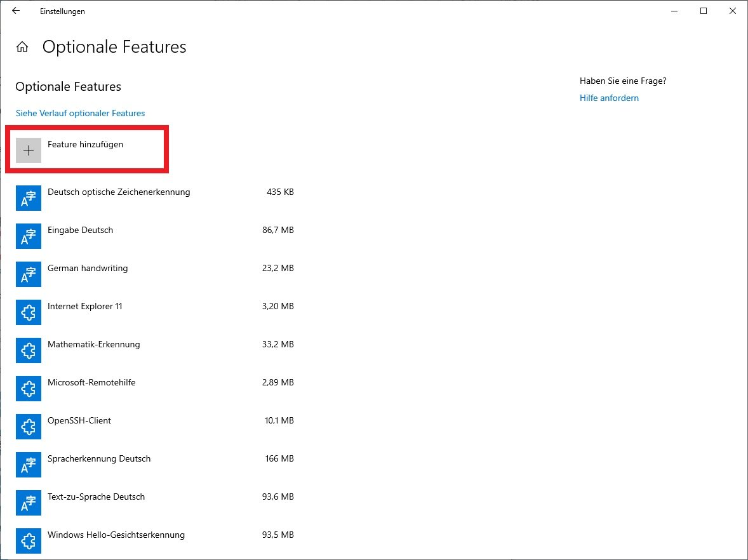Click the Internet Explorer 11 puzzle-piece icon
This screenshot has height=560, width=748.
(x=28, y=312)
